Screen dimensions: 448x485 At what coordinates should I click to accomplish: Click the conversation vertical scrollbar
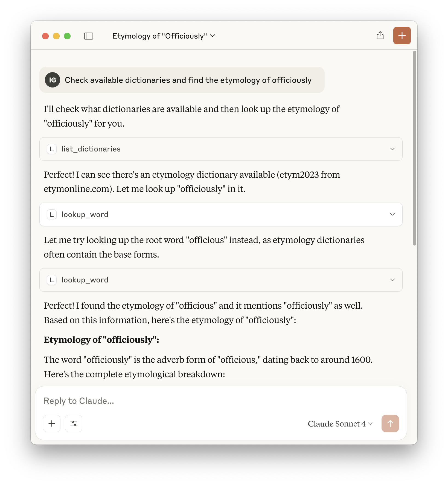(415, 148)
